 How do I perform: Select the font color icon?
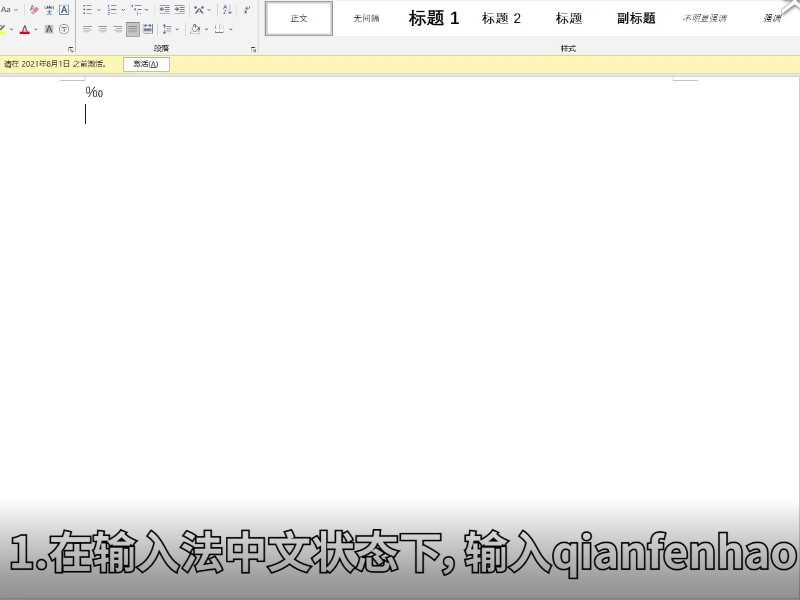tap(24, 29)
